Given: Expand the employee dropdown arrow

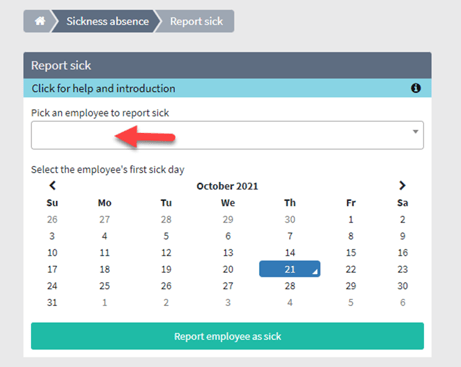Looking at the screenshot, I should 415,132.
